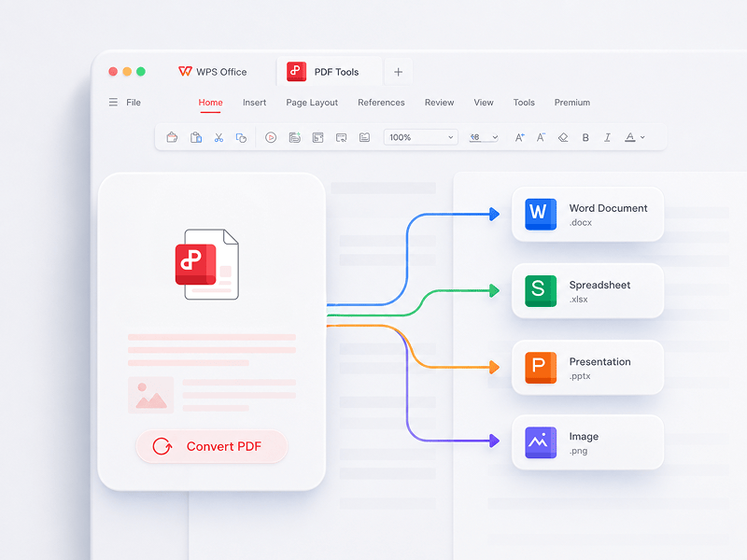Viewport: 747px width, 560px height.
Task: Open the Premium tab
Action: coord(572,103)
